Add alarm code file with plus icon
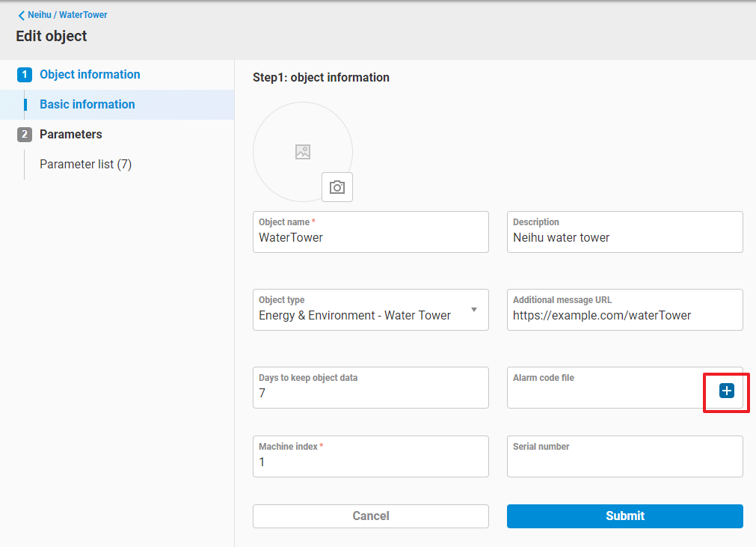The height and width of the screenshot is (547, 756). click(x=726, y=390)
